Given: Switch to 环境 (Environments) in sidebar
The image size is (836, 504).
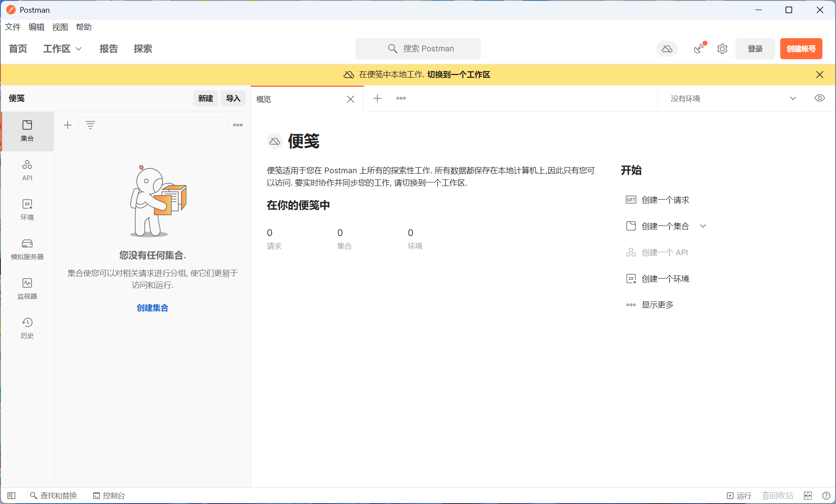Looking at the screenshot, I should [x=27, y=210].
